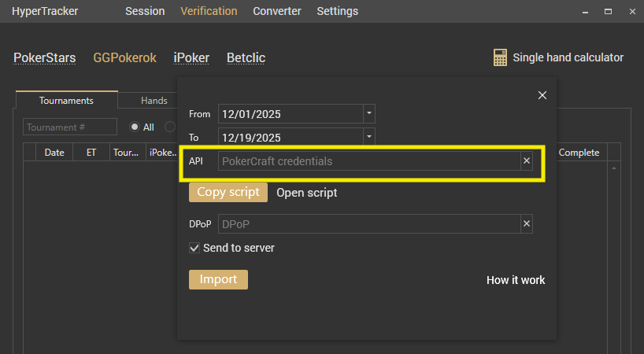Image resolution: width=644 pixels, height=354 pixels.
Task: Open the How it work link
Action: pos(516,280)
